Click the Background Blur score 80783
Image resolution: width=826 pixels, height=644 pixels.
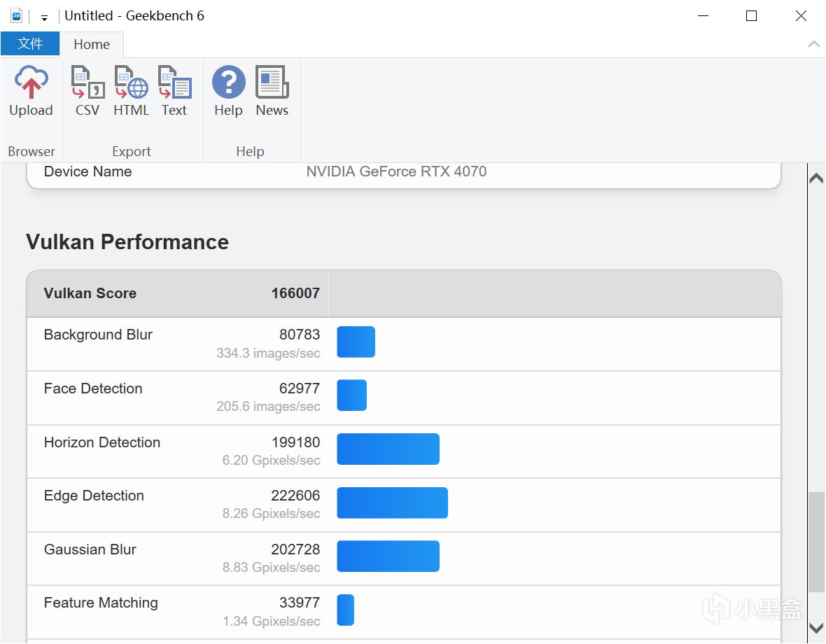pyautogui.click(x=300, y=335)
